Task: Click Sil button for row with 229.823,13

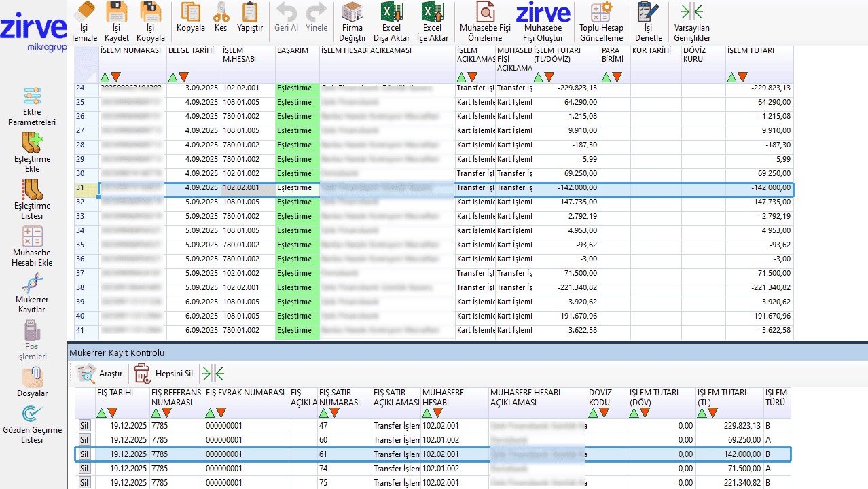Action: coord(84,426)
